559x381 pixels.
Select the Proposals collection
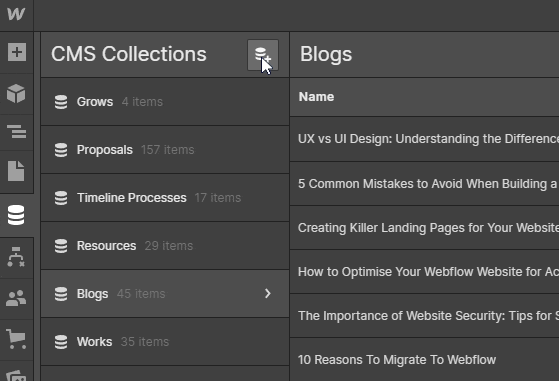165,150
